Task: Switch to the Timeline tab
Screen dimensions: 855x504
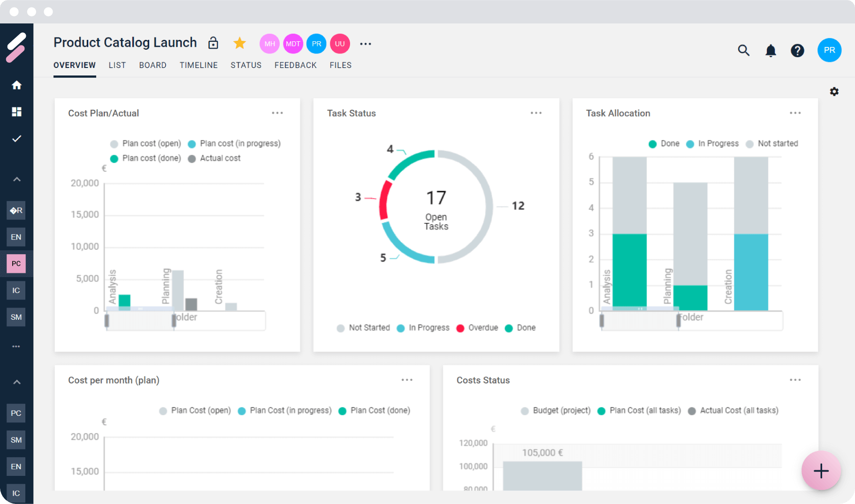Action: click(x=198, y=65)
